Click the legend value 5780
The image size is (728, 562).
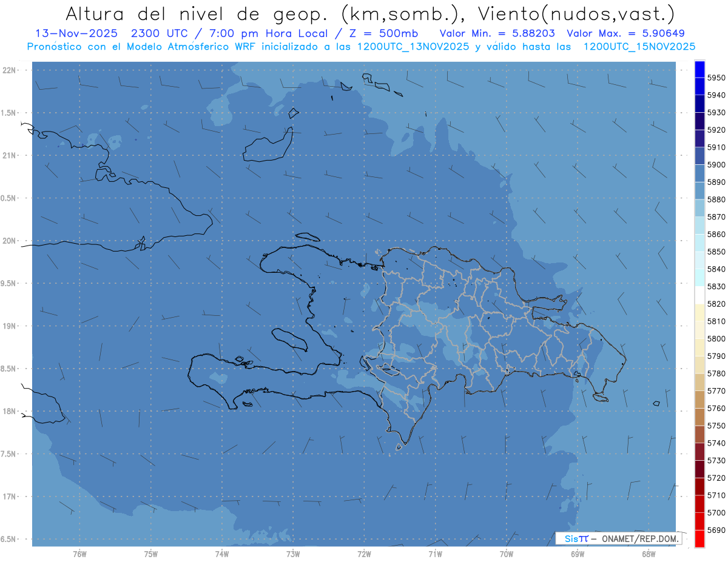(716, 373)
